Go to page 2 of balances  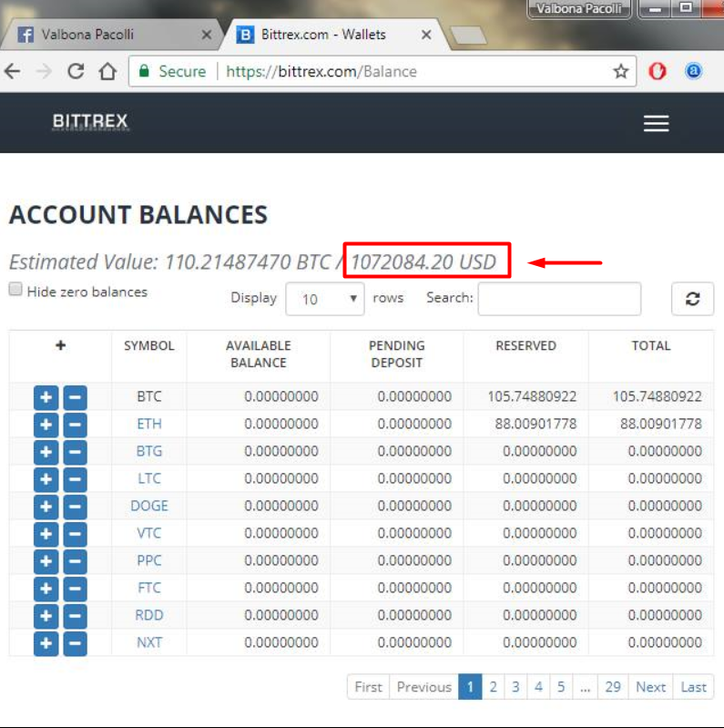[x=493, y=687]
